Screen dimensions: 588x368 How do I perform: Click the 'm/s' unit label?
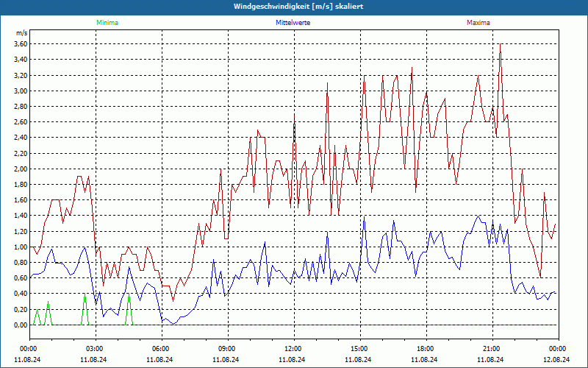21,33
